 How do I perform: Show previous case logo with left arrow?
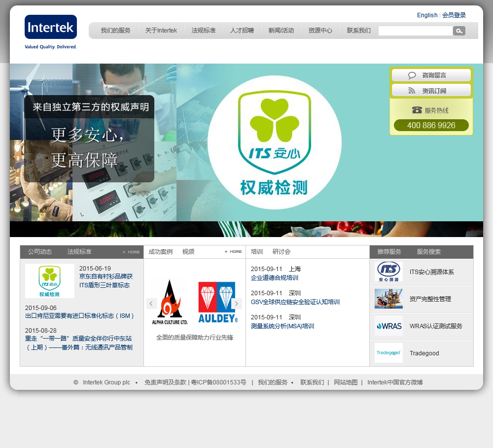point(151,304)
